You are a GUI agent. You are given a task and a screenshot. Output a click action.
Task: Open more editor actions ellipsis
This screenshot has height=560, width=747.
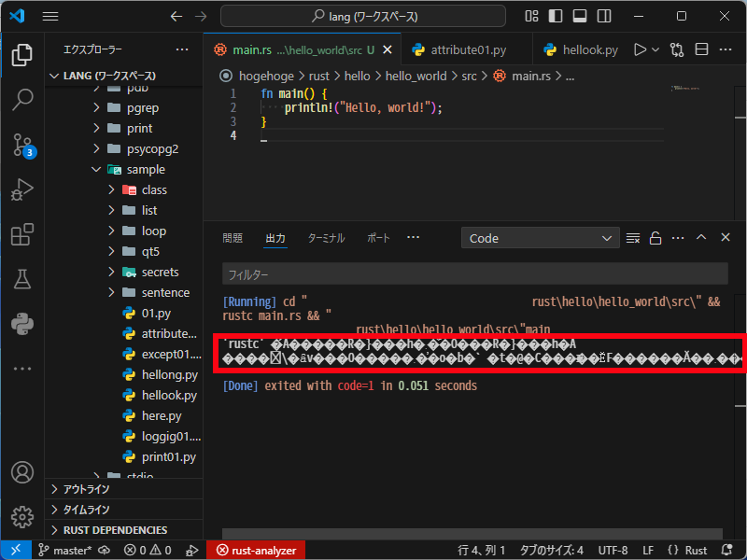tap(726, 49)
